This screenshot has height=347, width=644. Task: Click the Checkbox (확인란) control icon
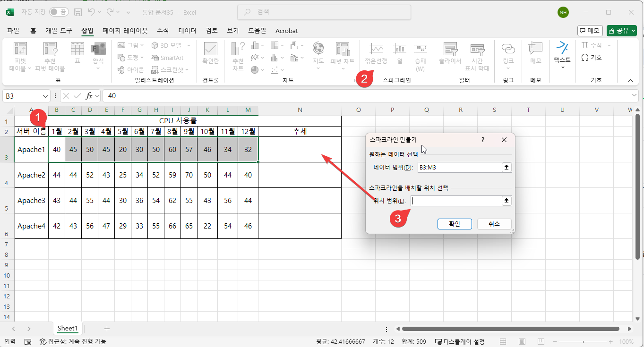click(x=210, y=49)
